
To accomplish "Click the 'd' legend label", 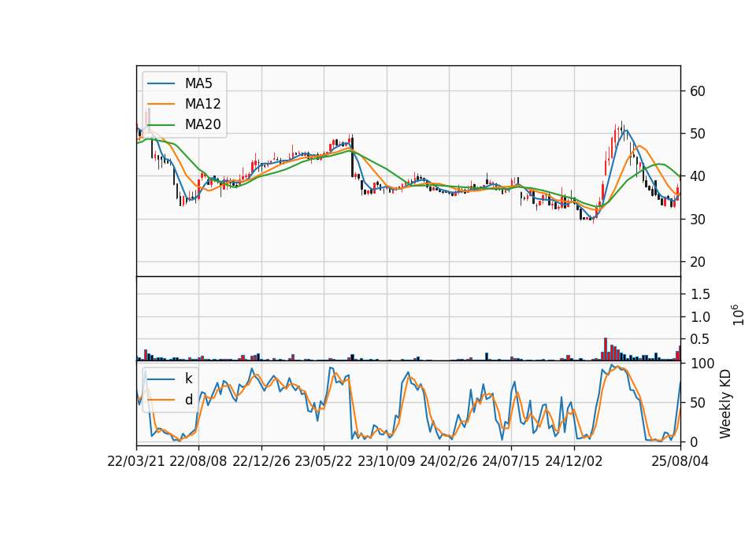I will [x=188, y=400].
